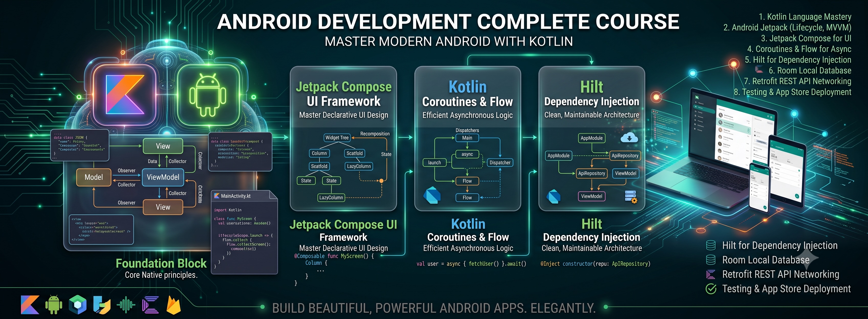868x319 pixels.
Task: Click Kotlin icon beside MainActivity.kt filename
Action: tap(217, 196)
